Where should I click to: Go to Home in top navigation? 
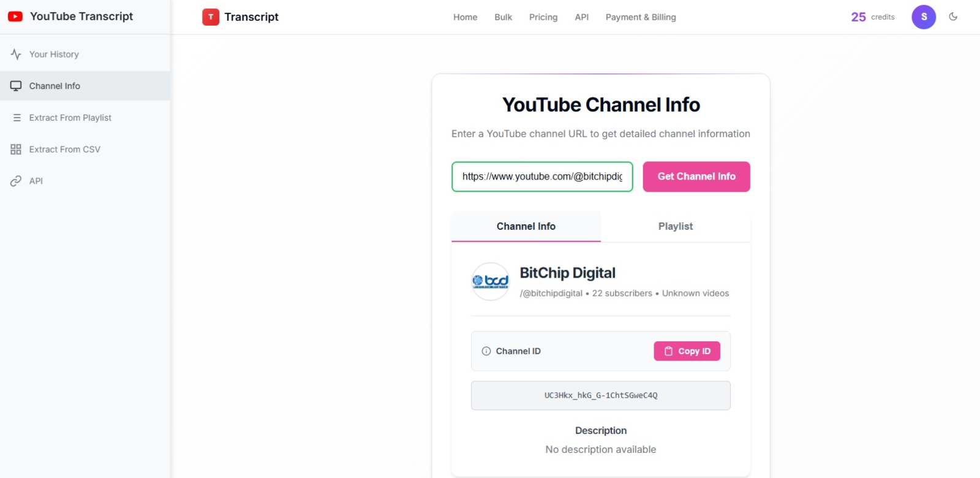click(x=465, y=17)
